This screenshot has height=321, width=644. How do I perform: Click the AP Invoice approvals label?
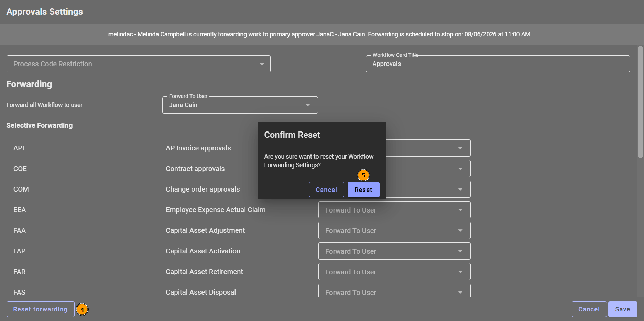tap(198, 148)
